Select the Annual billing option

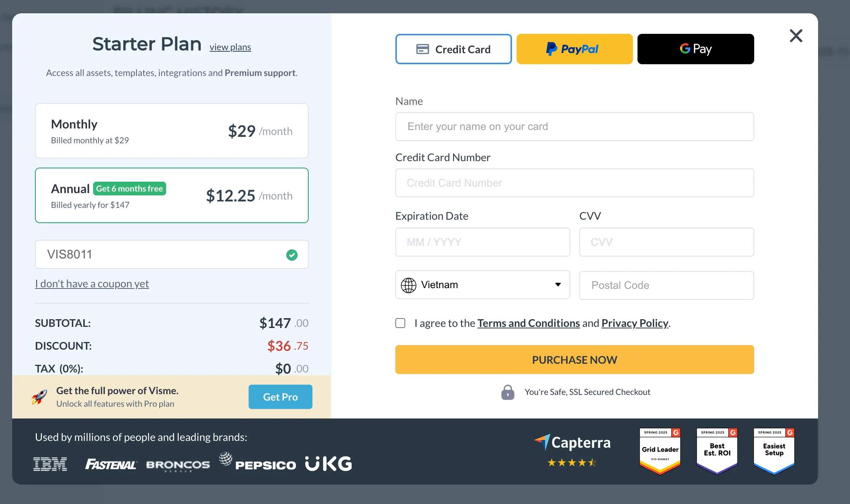tap(172, 195)
